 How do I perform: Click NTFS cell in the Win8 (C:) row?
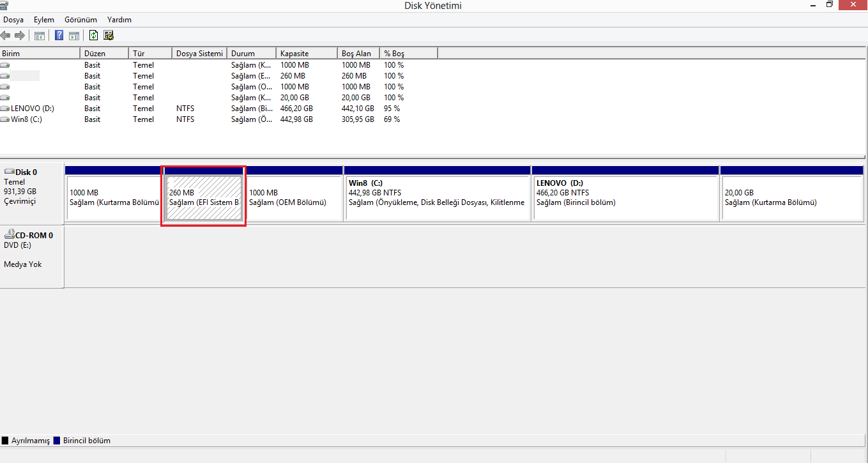click(185, 119)
